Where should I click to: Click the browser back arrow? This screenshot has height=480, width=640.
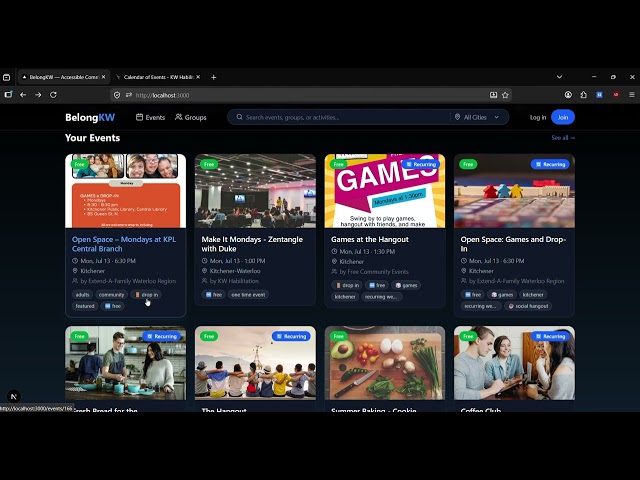(x=23, y=95)
